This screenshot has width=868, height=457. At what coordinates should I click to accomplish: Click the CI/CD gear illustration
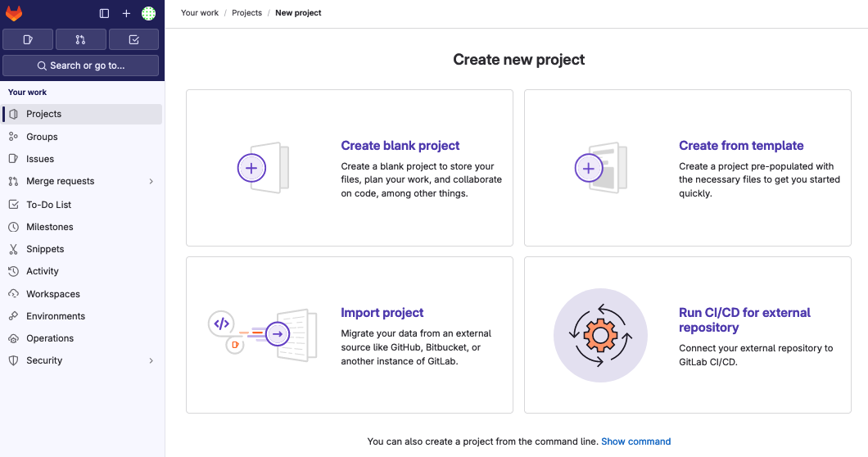coord(600,335)
